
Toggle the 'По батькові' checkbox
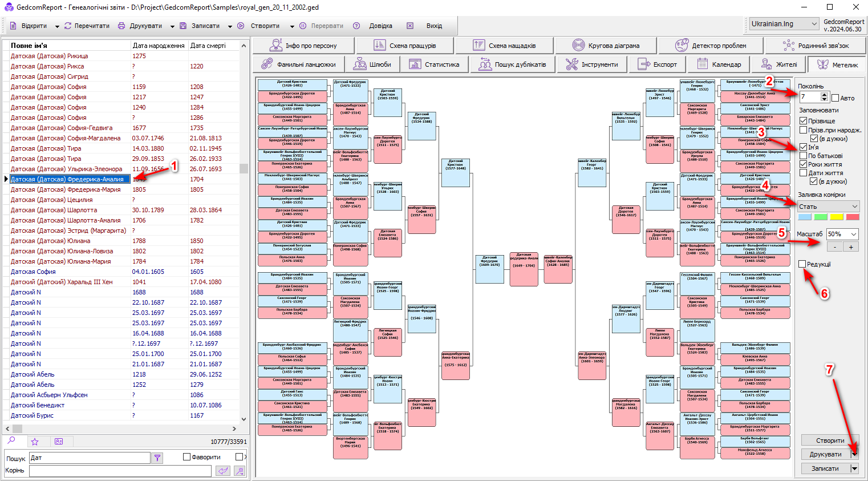coord(803,156)
